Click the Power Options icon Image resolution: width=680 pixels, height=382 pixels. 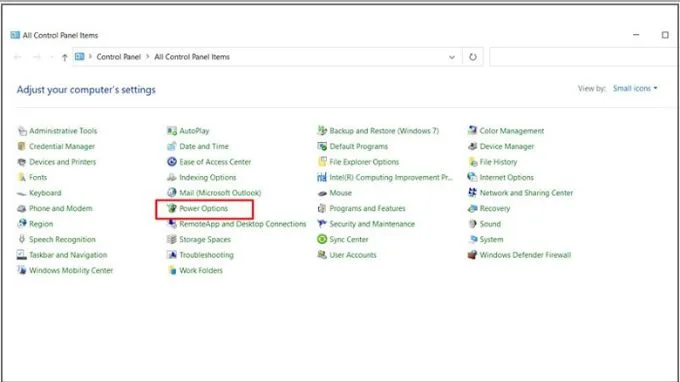click(x=172, y=209)
